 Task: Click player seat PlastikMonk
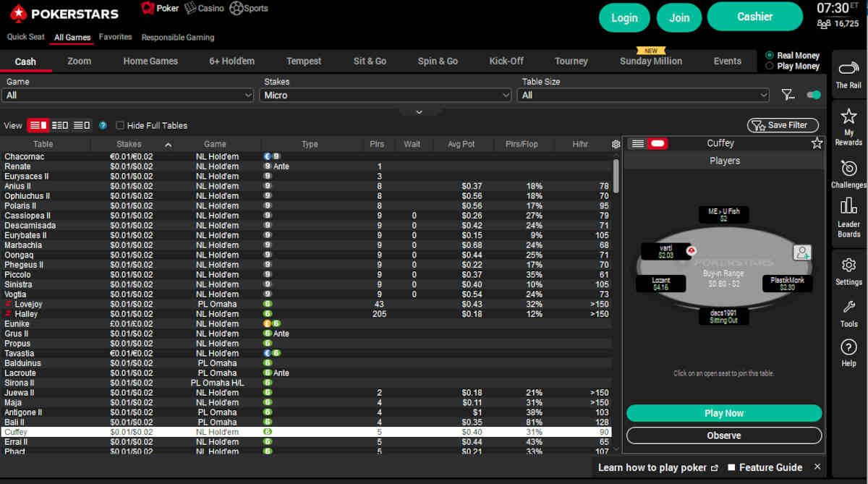(x=787, y=283)
